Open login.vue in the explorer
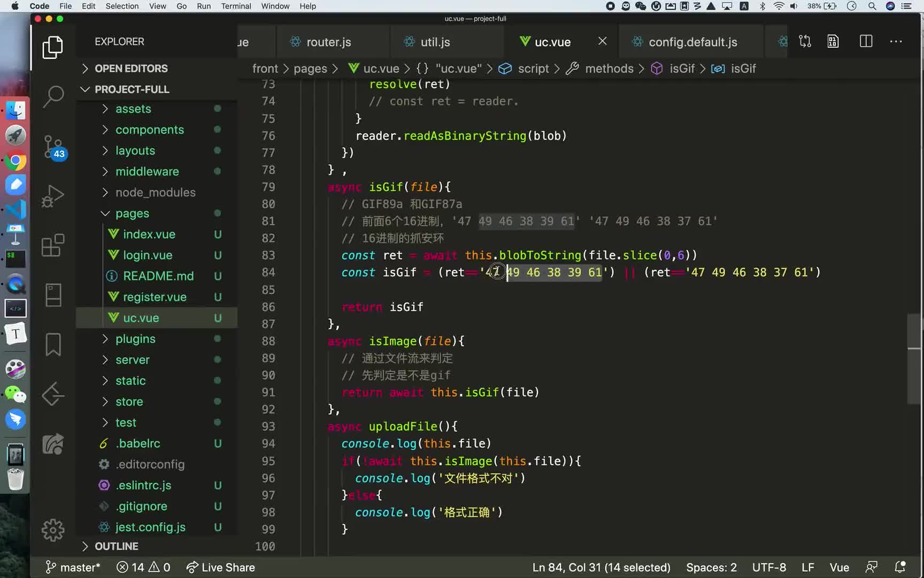This screenshot has height=578, width=924. [x=148, y=255]
